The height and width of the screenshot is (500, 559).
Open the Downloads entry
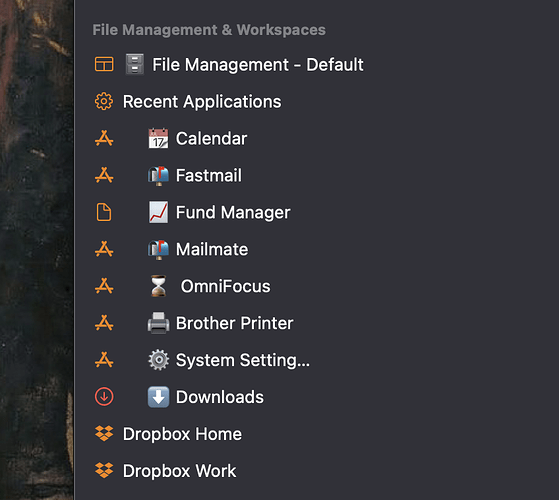[x=220, y=397]
